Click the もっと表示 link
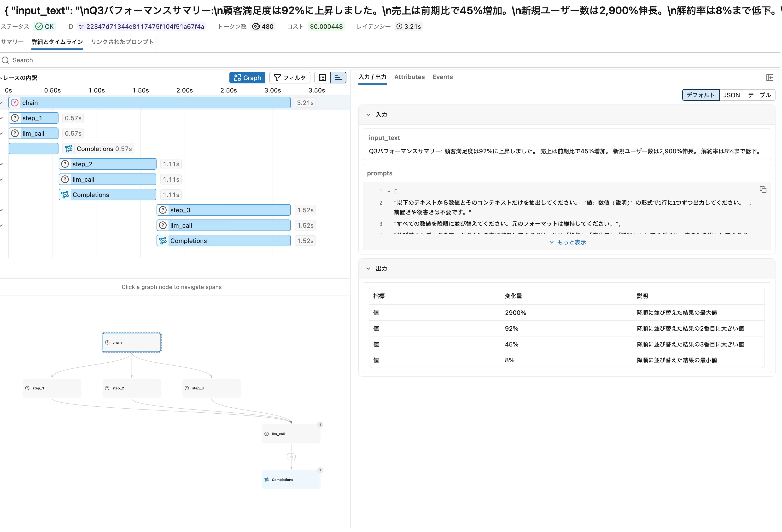Image resolution: width=782 pixels, height=532 pixels. (568, 242)
